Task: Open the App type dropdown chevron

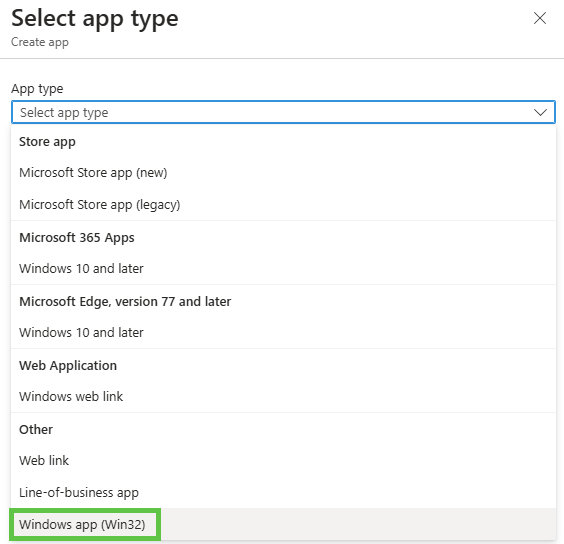Action: point(540,113)
